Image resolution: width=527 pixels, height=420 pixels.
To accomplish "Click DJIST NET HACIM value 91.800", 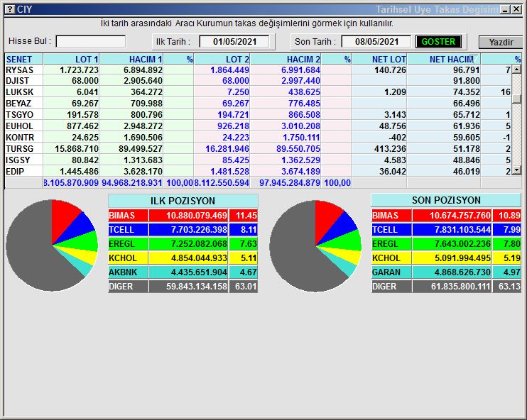I will [x=467, y=81].
